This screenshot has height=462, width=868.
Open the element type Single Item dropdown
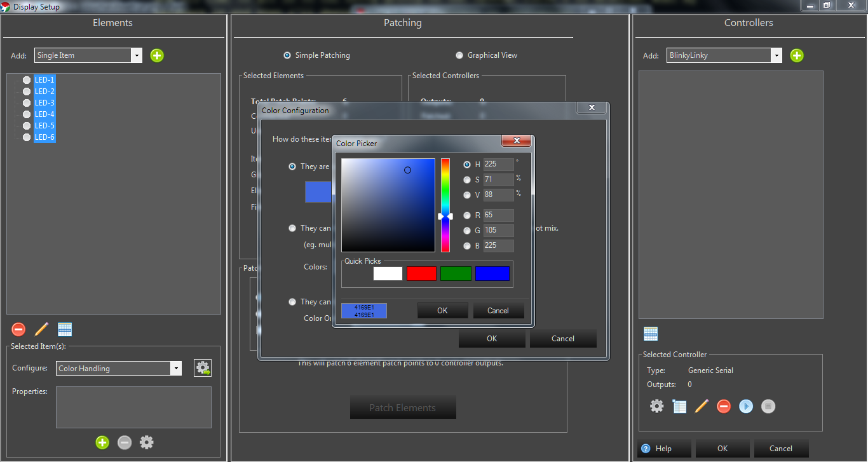[x=137, y=55]
